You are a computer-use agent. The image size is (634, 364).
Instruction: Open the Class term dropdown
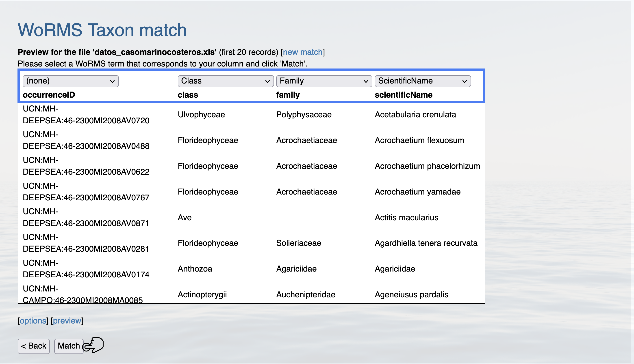pyautogui.click(x=225, y=81)
